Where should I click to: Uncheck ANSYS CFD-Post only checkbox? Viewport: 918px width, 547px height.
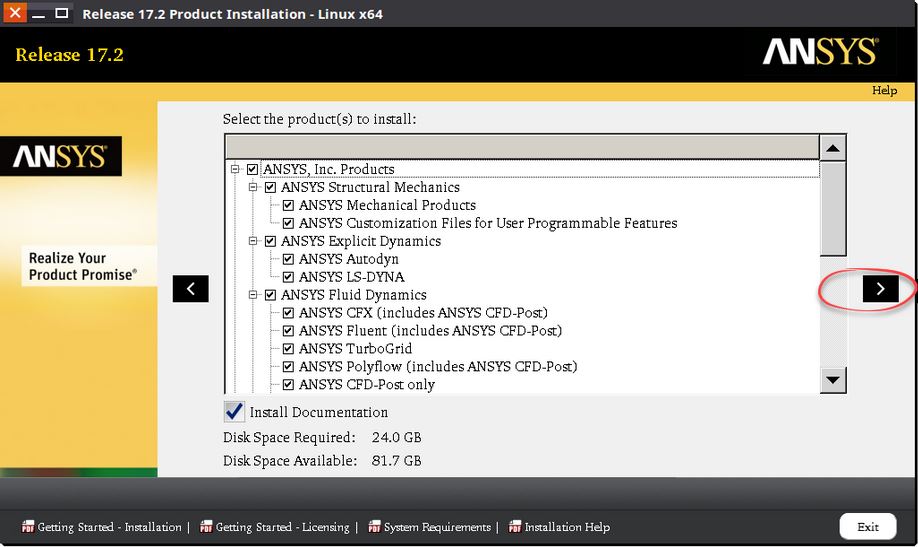[288, 385]
